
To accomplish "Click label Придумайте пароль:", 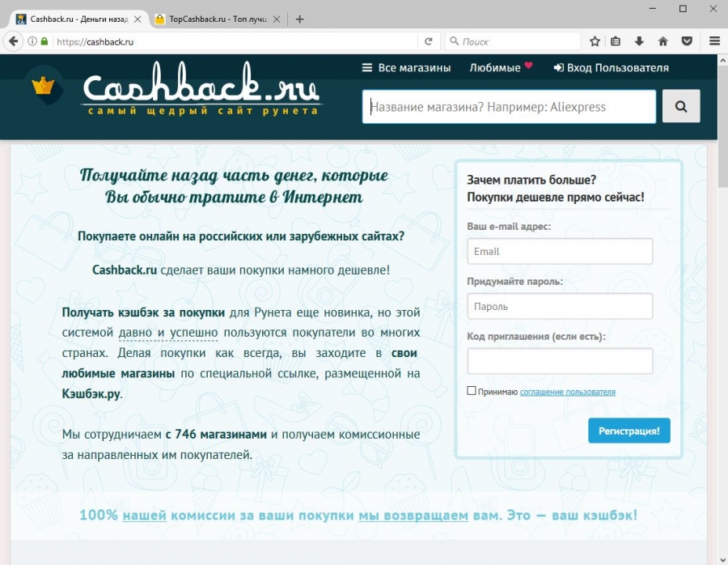I will pos(514,282).
